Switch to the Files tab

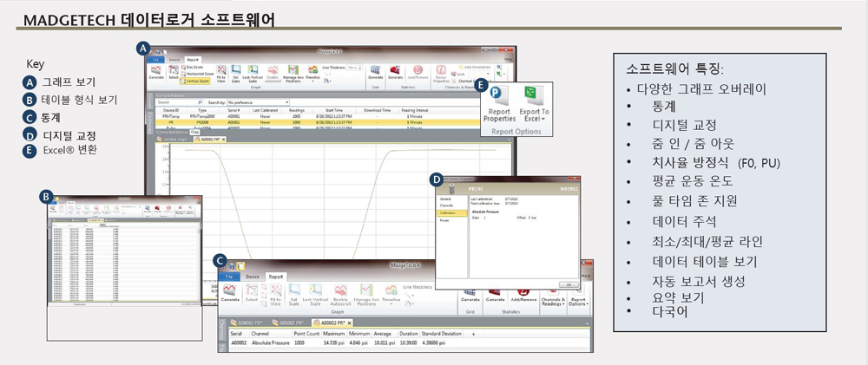coord(194,132)
